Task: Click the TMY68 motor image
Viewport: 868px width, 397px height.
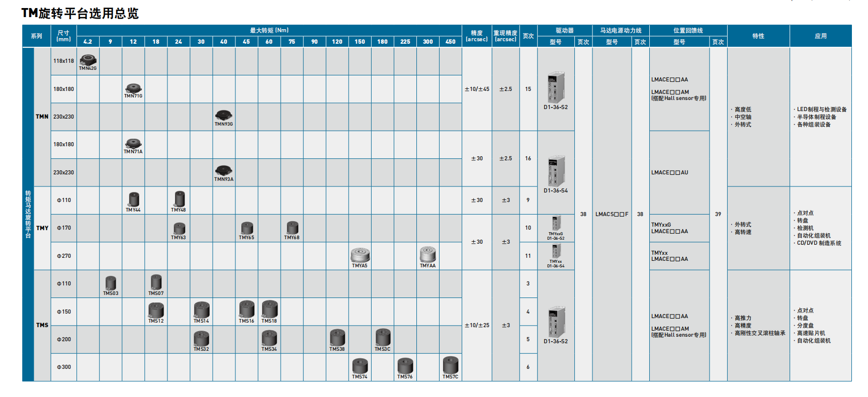Action: (292, 228)
